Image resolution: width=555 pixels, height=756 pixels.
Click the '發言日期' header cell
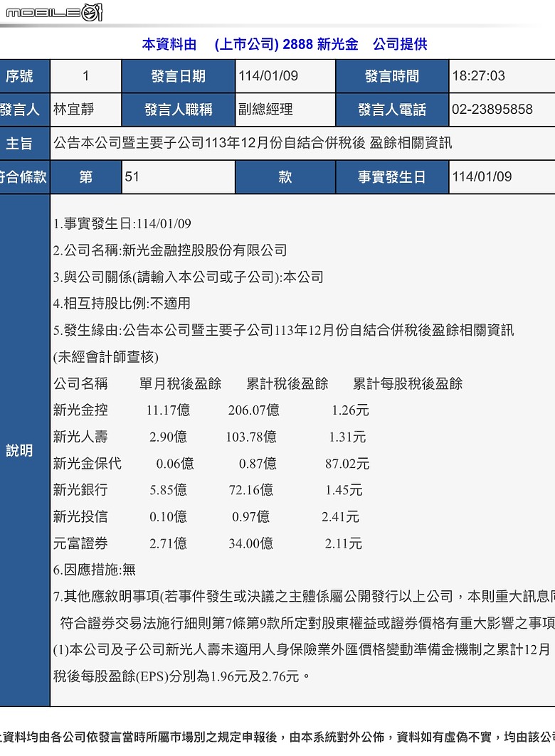179,76
